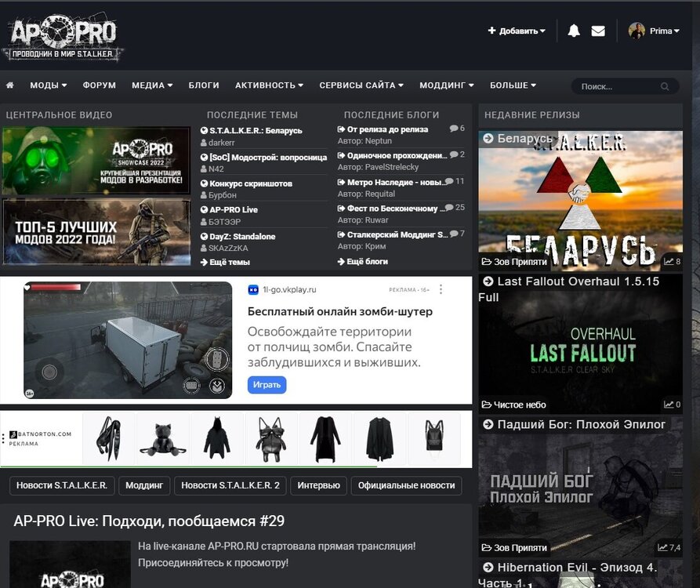Click author name БЭТЭЭР
700x588 pixels.
[x=224, y=221]
